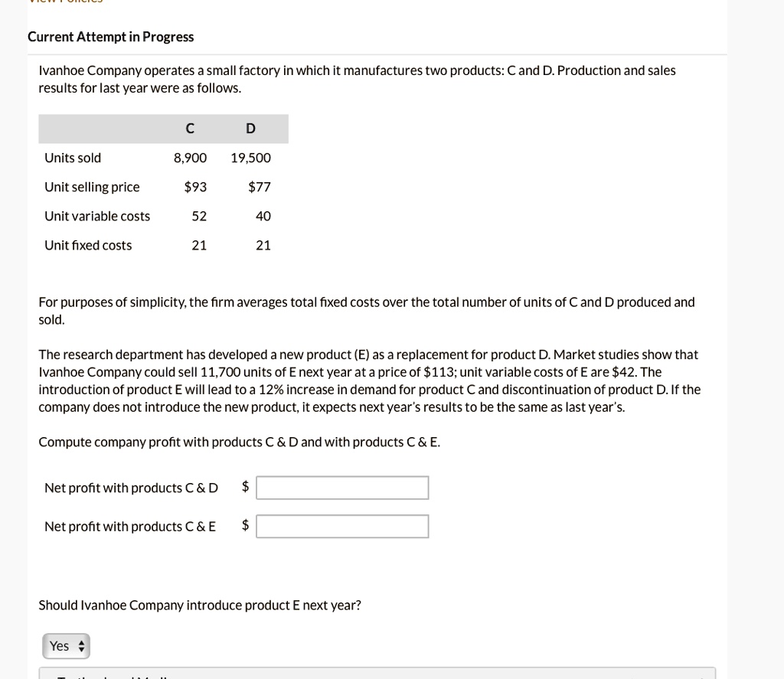Click the dollar sign beside C & E field
Screen dimensions: 784x679
click(245, 524)
